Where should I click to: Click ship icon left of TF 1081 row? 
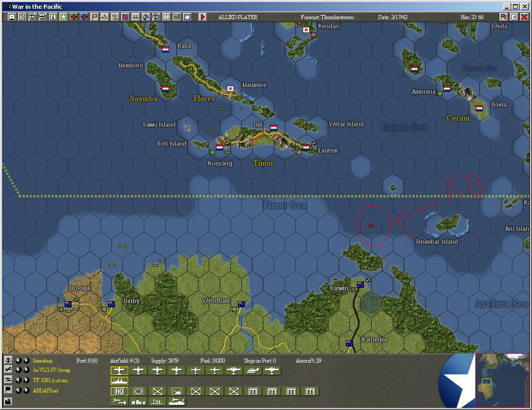click(x=8, y=380)
